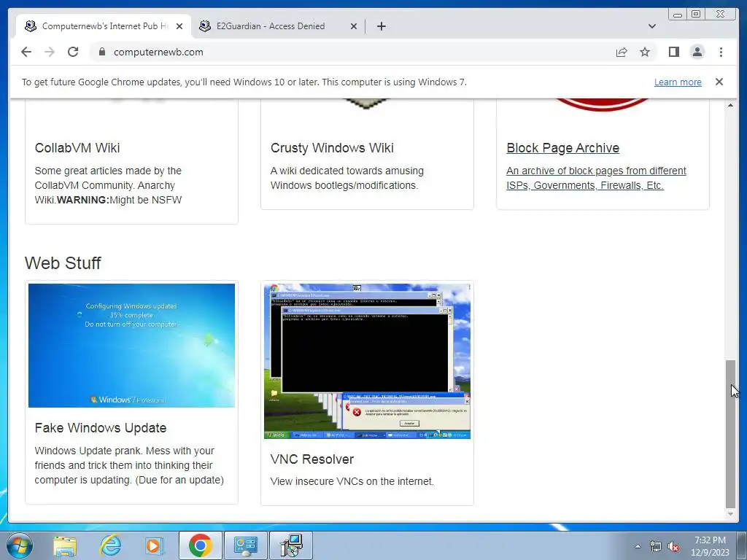Click the Learn more link
This screenshot has height=560, width=747.
(x=678, y=82)
